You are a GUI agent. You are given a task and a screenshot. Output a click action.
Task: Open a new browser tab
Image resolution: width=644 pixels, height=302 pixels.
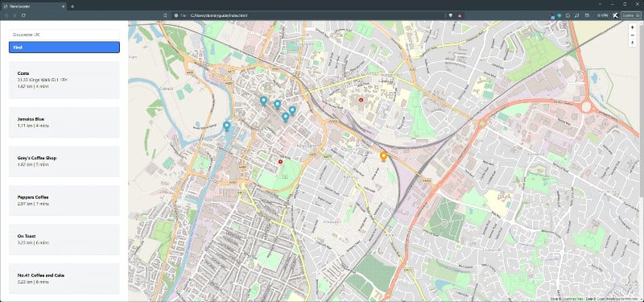click(72, 6)
